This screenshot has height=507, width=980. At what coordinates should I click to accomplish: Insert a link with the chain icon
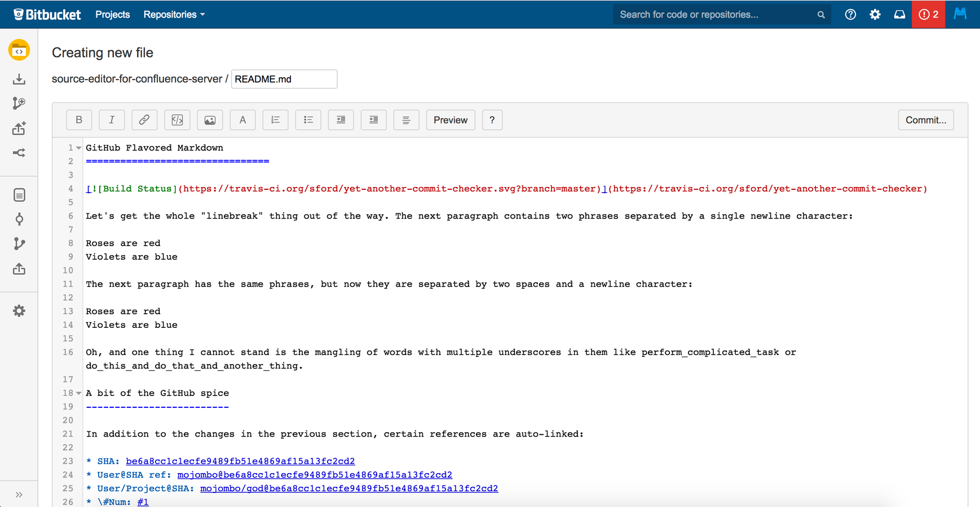pos(144,120)
